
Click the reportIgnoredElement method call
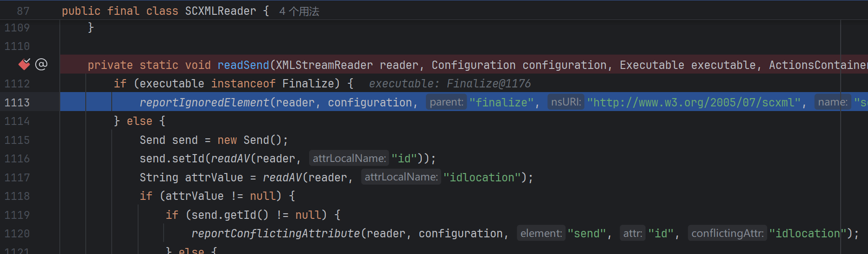[204, 102]
